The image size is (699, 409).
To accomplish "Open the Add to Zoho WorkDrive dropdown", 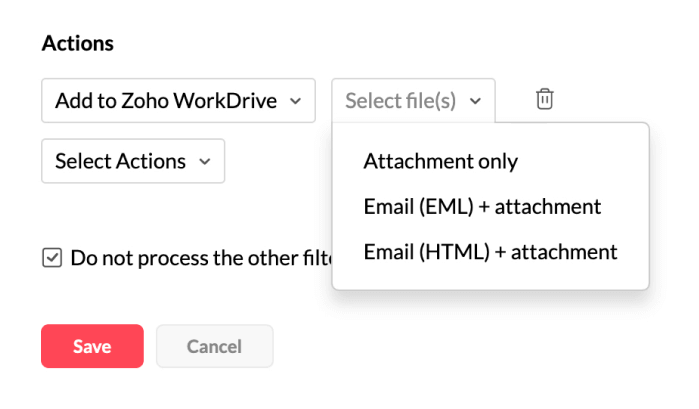I will [178, 101].
